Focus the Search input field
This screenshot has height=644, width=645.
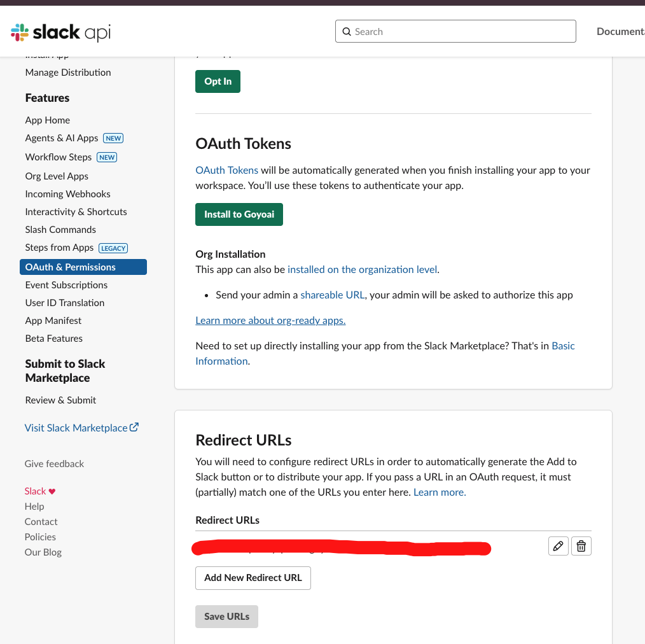click(x=455, y=31)
